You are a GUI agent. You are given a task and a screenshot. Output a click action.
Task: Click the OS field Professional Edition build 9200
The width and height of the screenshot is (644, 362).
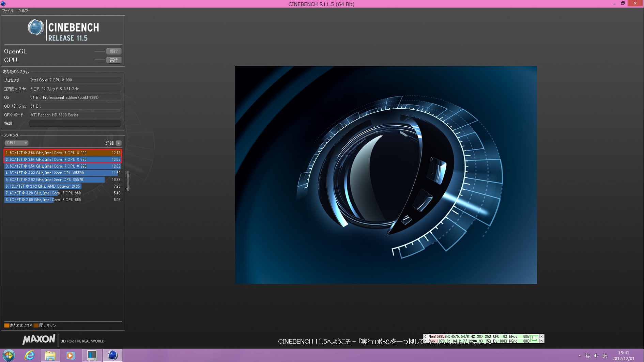tap(75, 97)
